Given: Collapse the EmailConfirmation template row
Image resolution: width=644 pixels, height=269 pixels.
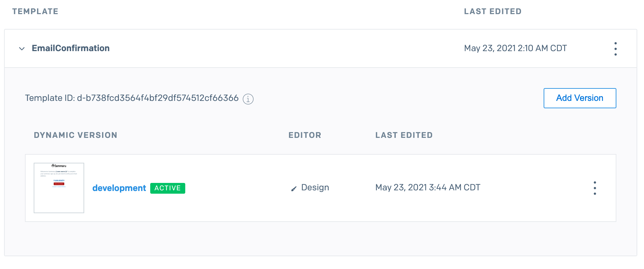Looking at the screenshot, I should (22, 49).
